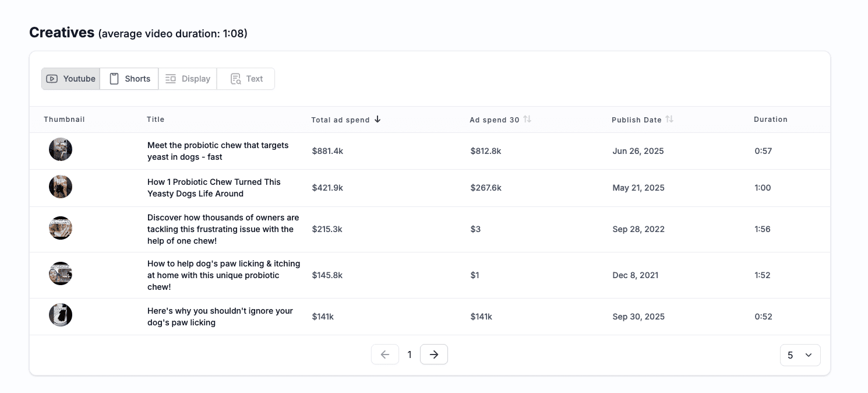Click the Total ad spend sort arrow

click(x=377, y=120)
